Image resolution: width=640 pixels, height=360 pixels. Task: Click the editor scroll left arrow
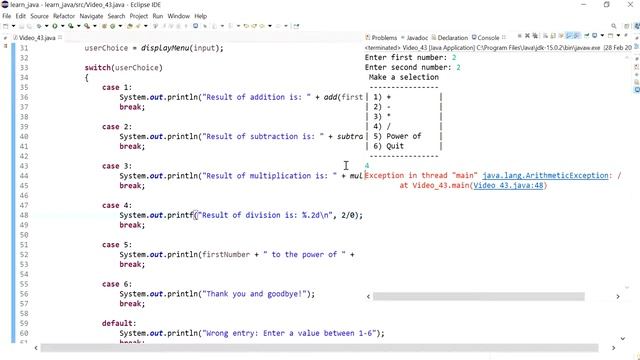click(36, 348)
